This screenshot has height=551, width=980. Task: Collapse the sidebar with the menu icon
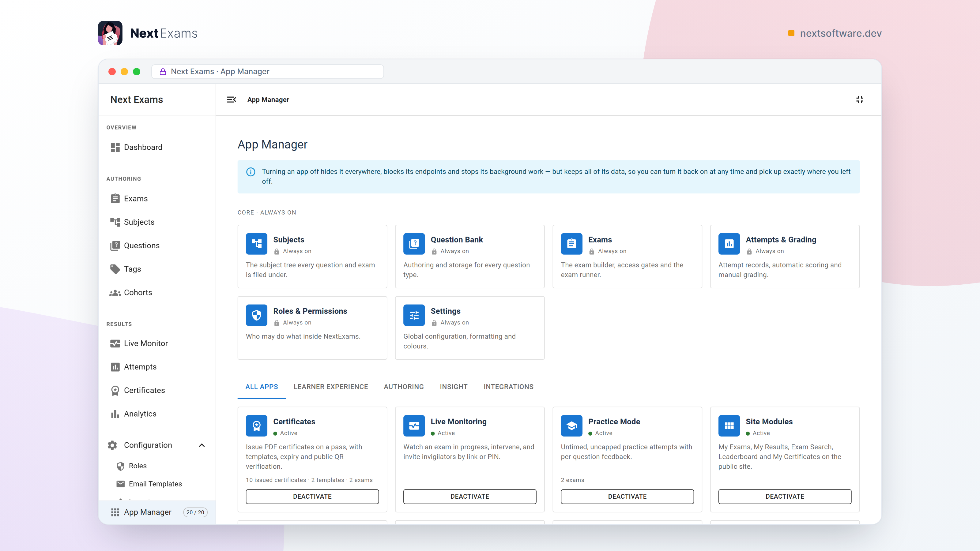click(x=231, y=99)
